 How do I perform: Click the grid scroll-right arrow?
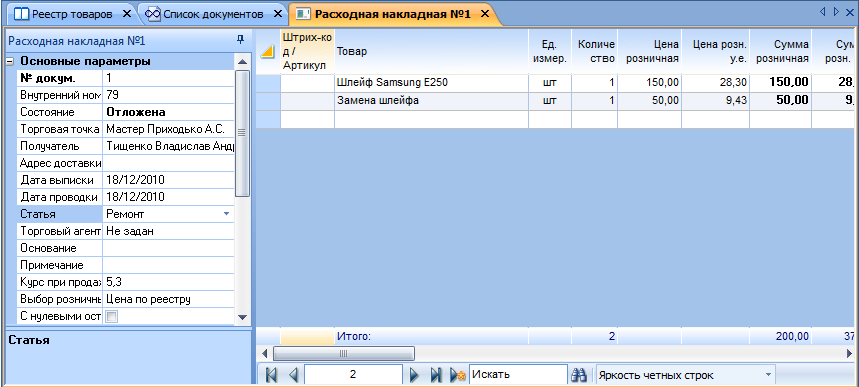[x=850, y=354]
